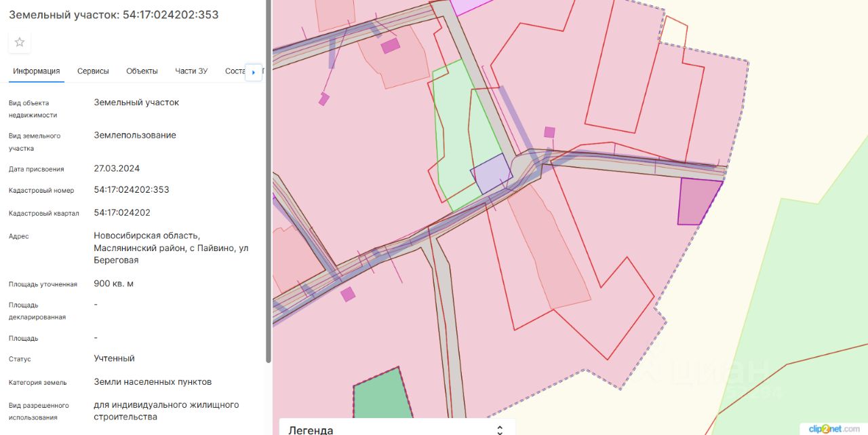The image size is (868, 435).
Task: Select Земли населенных пунктов value
Action: click(153, 381)
